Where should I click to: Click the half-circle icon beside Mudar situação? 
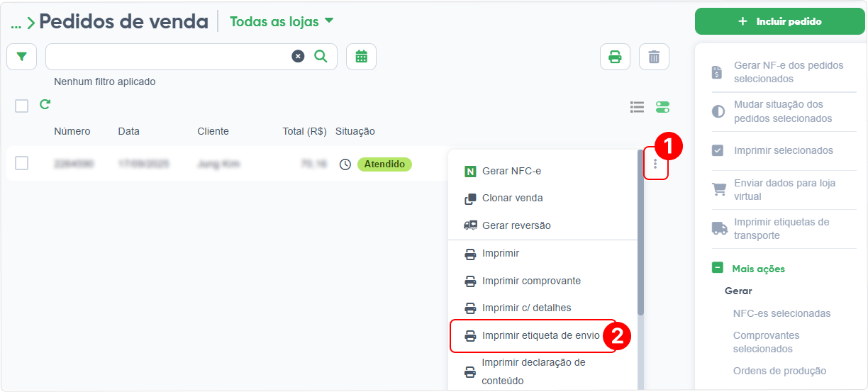point(718,112)
